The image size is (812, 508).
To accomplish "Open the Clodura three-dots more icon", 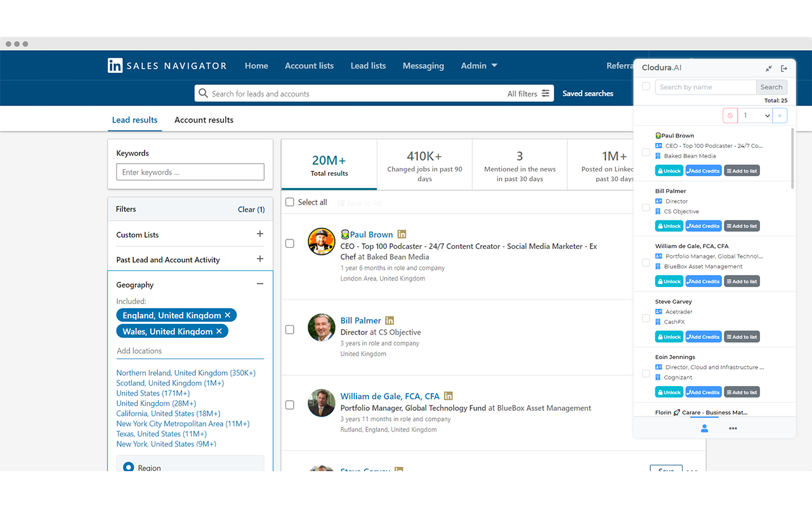I will pyautogui.click(x=733, y=429).
